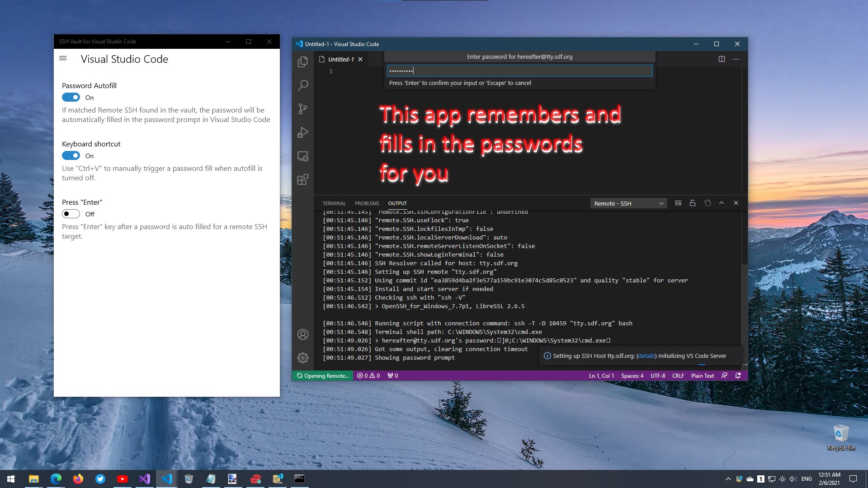Click the details link in notification
868x488 pixels.
pyautogui.click(x=646, y=356)
